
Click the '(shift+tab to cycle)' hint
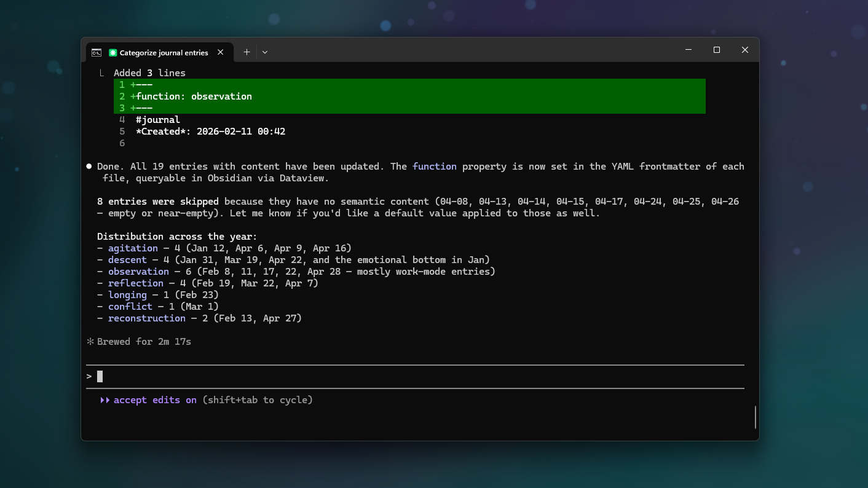[x=258, y=400]
